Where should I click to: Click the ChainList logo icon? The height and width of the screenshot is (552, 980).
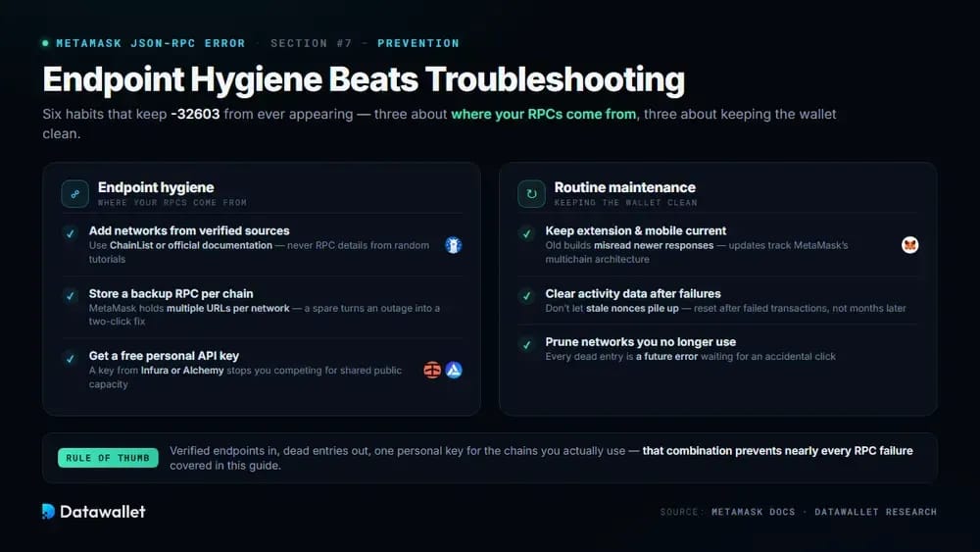point(453,245)
